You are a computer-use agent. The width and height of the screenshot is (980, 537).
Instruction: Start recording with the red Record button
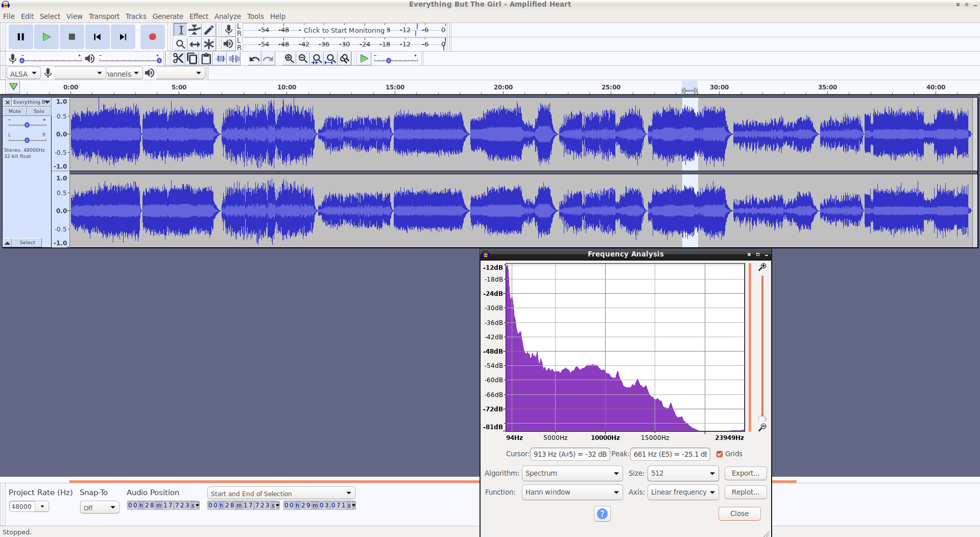click(x=152, y=37)
